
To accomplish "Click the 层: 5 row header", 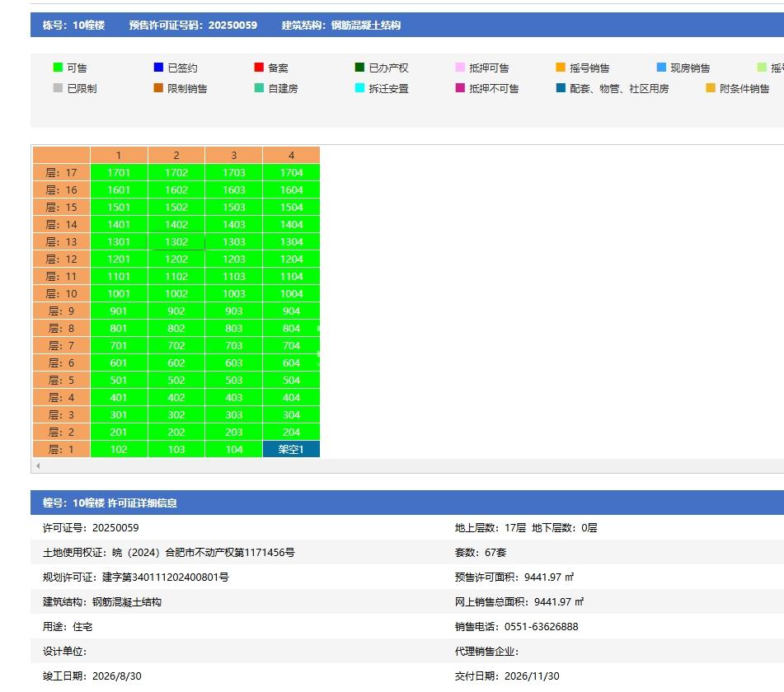I will (62, 381).
